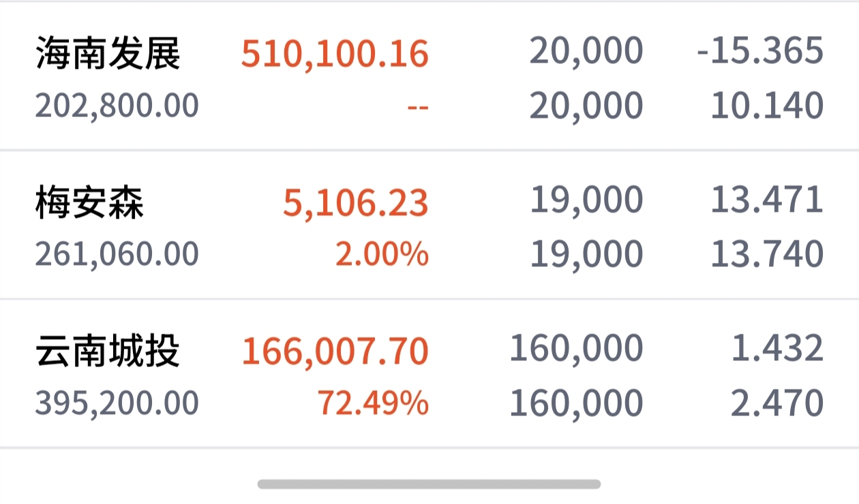Tap the 72.49% profit percentage

(x=374, y=403)
